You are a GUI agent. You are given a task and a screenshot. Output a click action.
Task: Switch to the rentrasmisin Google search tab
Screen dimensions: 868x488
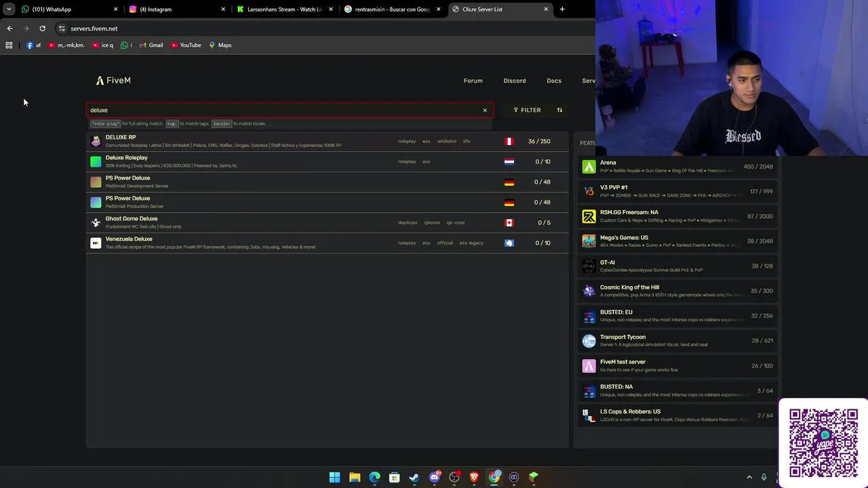point(392,9)
